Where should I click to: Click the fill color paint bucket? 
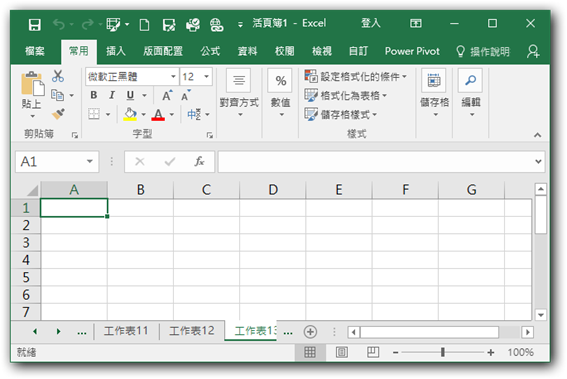pos(130,114)
